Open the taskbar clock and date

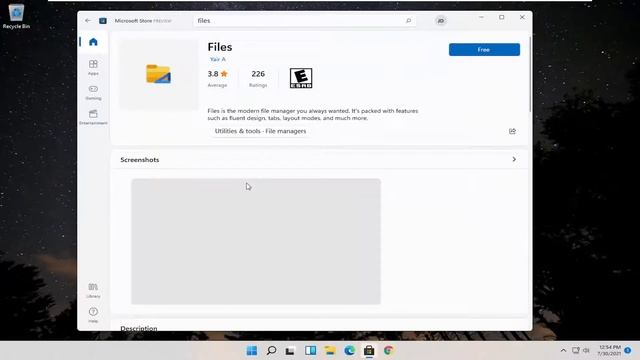(x=610, y=351)
